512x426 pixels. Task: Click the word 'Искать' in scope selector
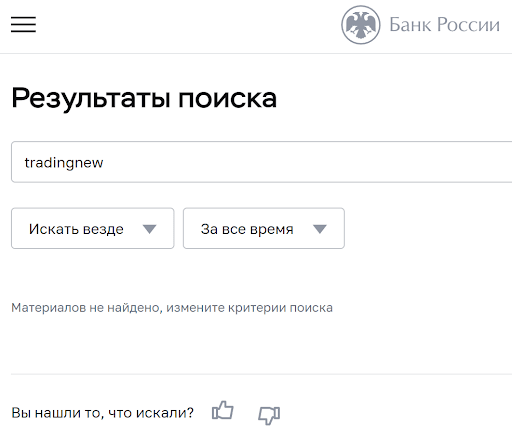click(x=54, y=229)
